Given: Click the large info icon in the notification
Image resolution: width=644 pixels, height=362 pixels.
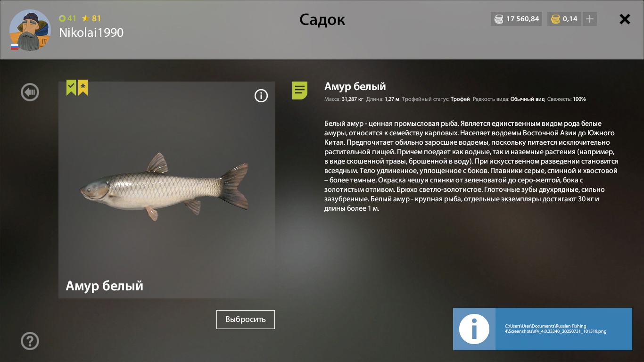Looking at the screenshot, I should pos(474,329).
